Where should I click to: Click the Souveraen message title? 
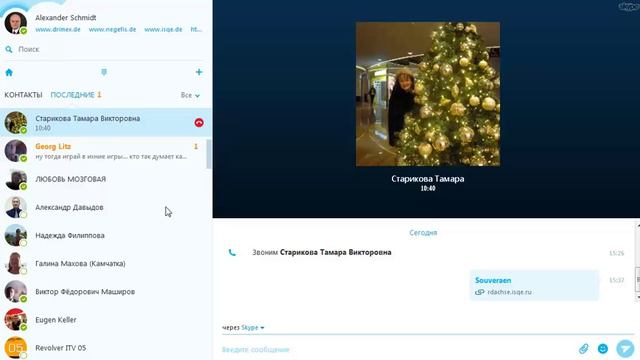[x=493, y=280]
